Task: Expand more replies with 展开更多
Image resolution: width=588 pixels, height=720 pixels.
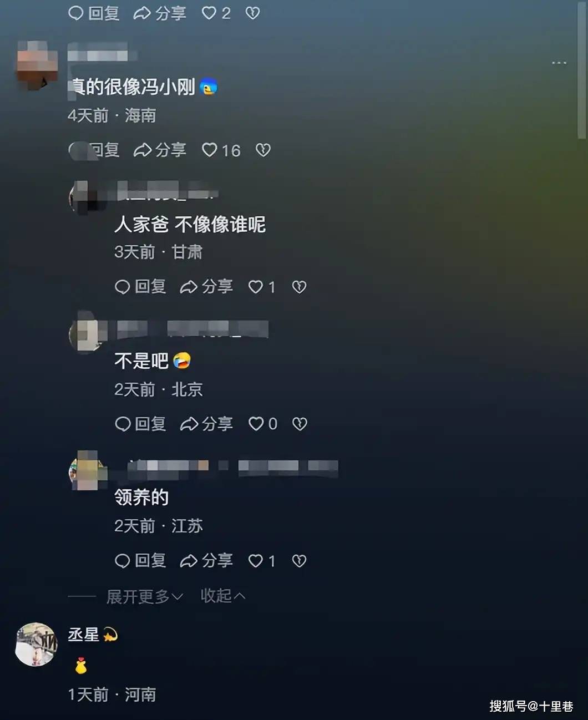Action: (145, 596)
